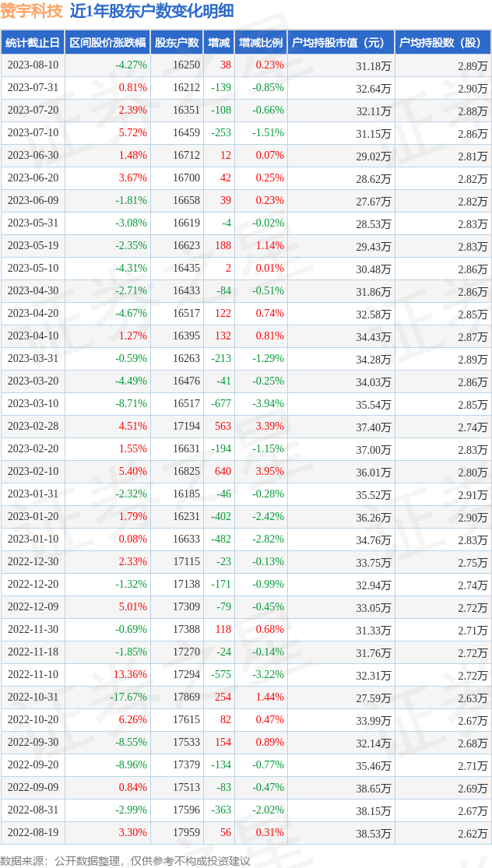Click the price change value 0.08%

click(x=133, y=539)
